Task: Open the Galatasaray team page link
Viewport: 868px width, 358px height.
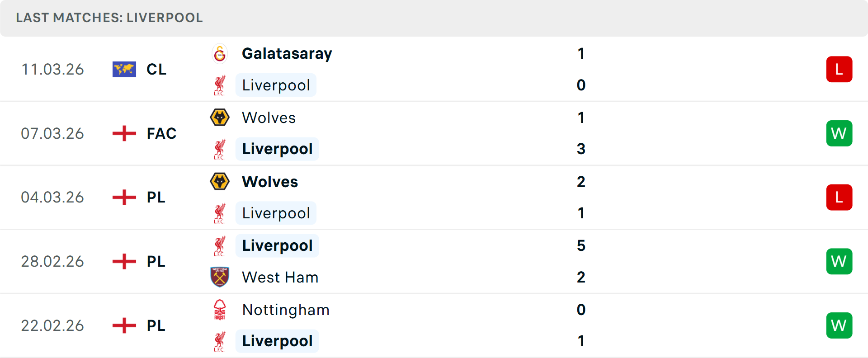Action: click(x=287, y=53)
